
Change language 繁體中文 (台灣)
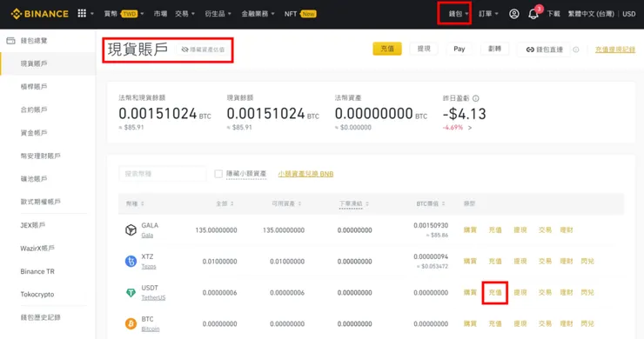click(x=591, y=14)
